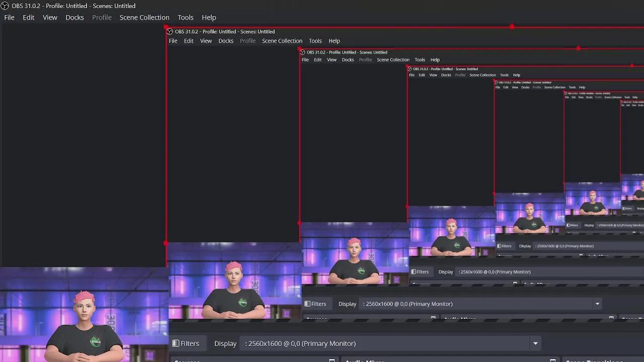This screenshot has width=644, height=362.
Task: Click the nested Sources dock pop-out icon
Action: (x=433, y=318)
